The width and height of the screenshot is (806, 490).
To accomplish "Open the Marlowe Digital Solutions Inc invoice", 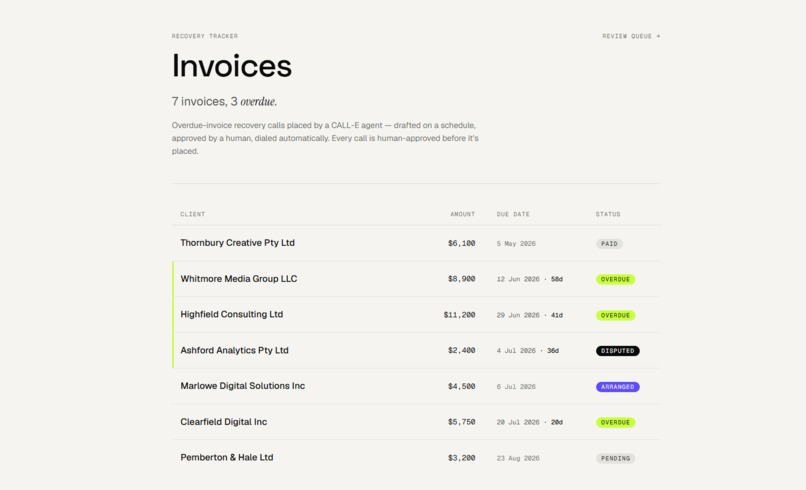I will click(416, 386).
